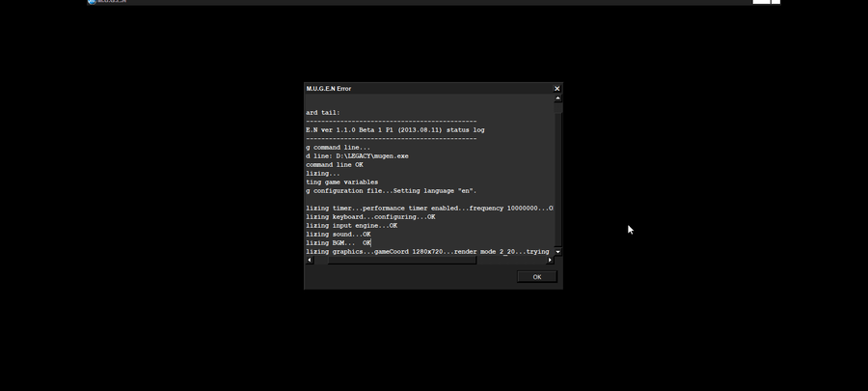
Task: Click the 'graphics...gameCoord 1280x720' line
Action: (427, 252)
